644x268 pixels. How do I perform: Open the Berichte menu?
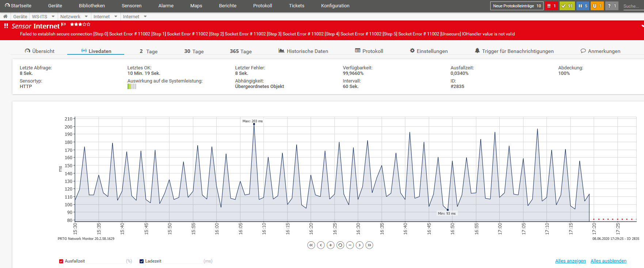pyautogui.click(x=228, y=6)
